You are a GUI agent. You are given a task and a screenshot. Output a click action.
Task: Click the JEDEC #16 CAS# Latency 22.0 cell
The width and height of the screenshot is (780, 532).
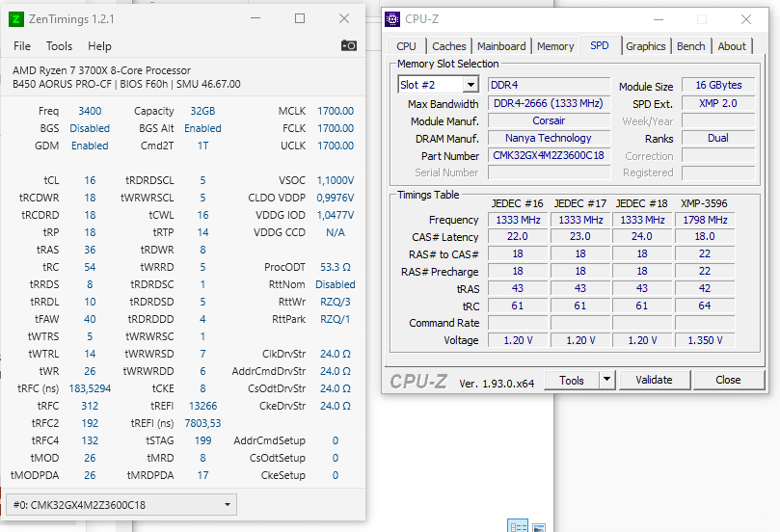[x=518, y=237]
